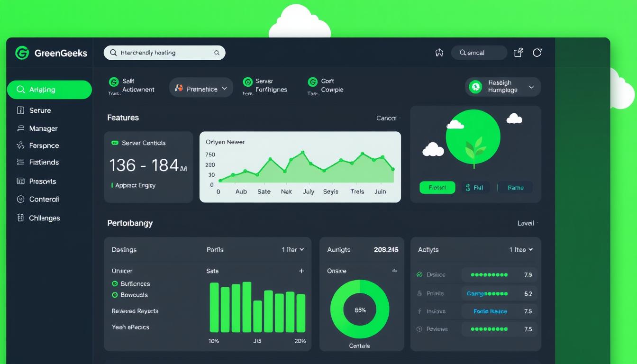Viewport: 637px width, 364px height.
Task: Click the Cancal link next to Features
Action: (x=386, y=118)
